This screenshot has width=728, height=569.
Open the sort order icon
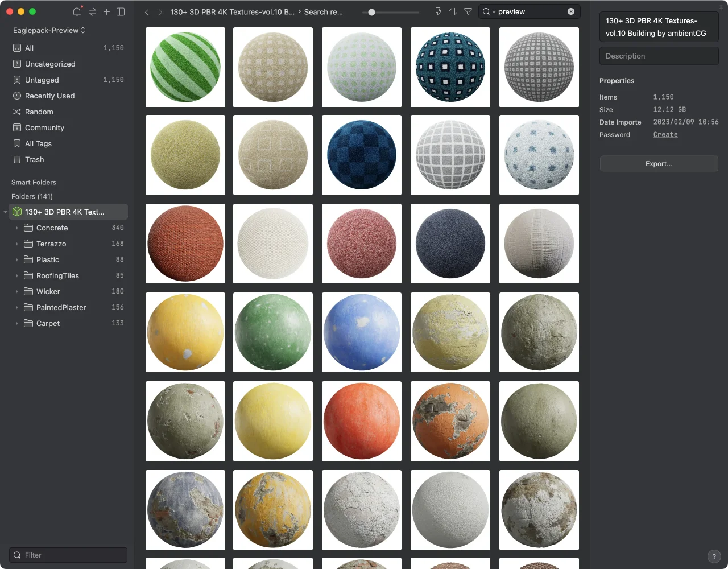pos(453,11)
